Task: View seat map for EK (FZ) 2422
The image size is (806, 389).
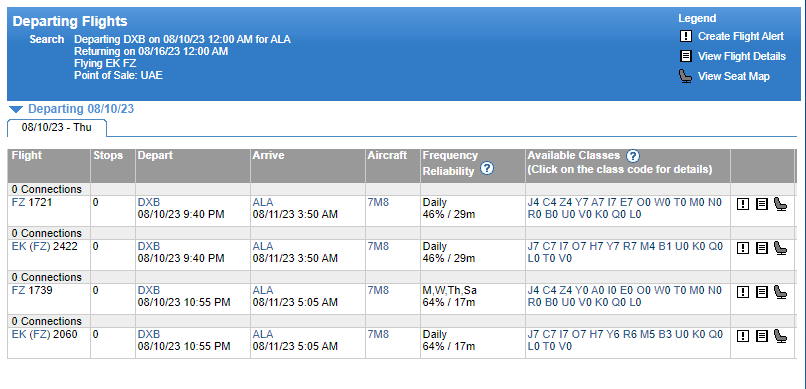Action: click(x=780, y=248)
